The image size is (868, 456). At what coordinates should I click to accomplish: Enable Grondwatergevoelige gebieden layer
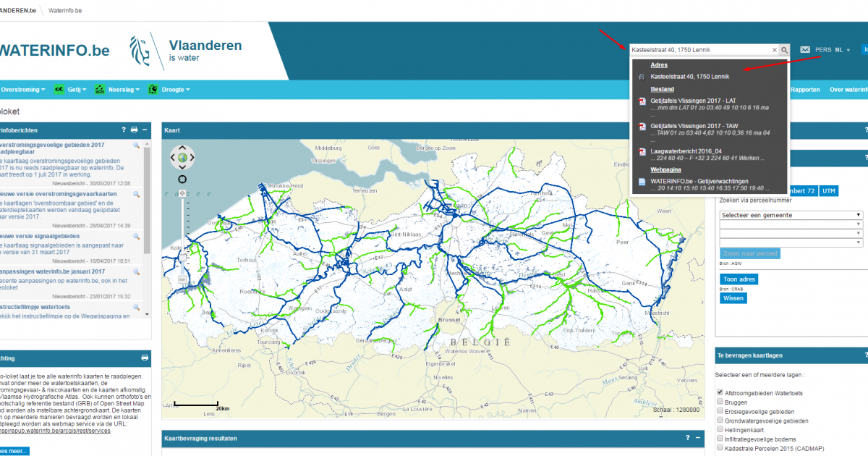point(720,421)
